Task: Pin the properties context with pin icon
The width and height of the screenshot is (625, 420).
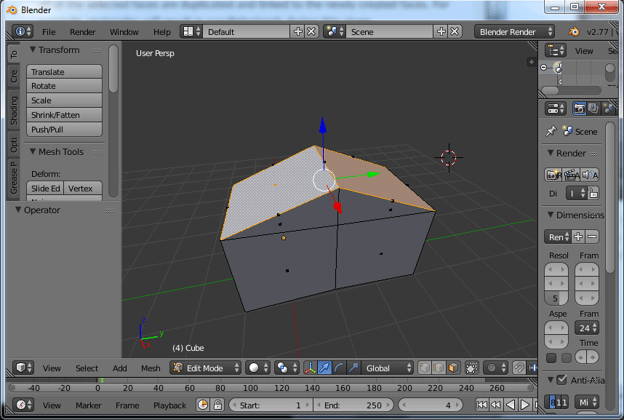Action: (x=551, y=131)
